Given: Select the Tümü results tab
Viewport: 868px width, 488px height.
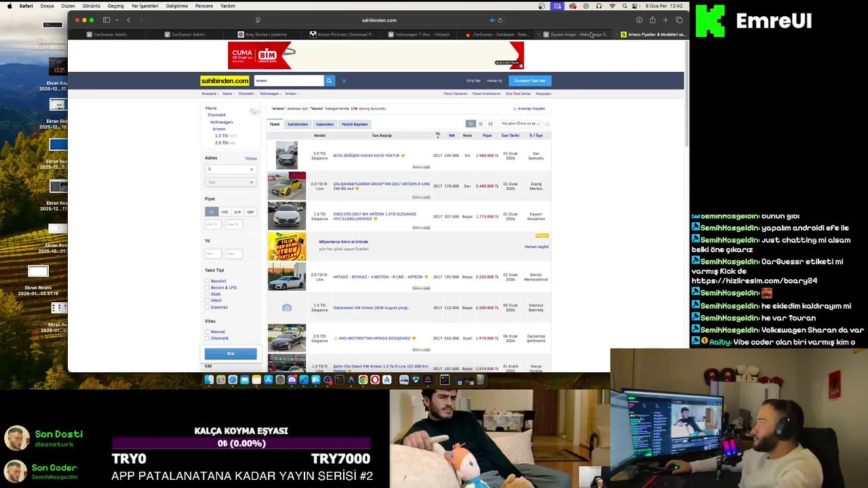Looking at the screenshot, I should pyautogui.click(x=275, y=124).
